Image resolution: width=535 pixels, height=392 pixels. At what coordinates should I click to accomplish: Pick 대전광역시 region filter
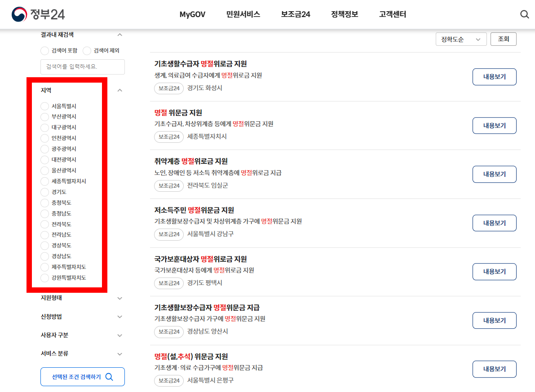(x=44, y=160)
